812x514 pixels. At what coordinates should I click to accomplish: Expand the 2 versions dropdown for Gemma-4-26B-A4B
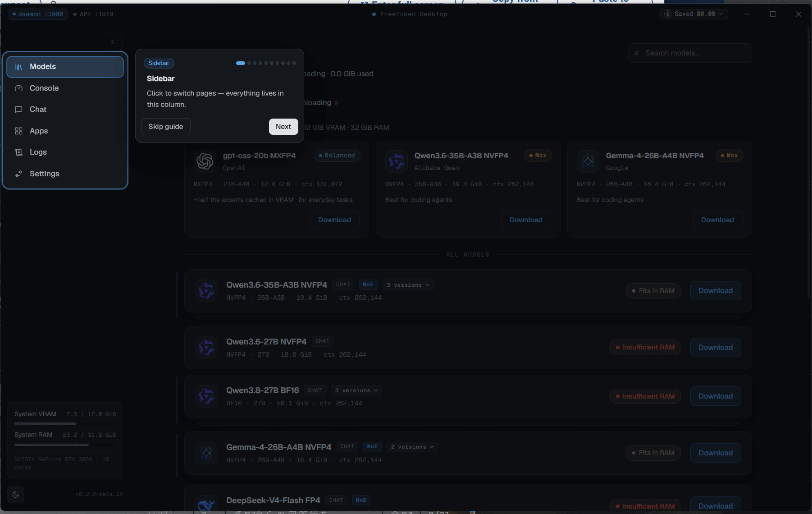(x=412, y=447)
